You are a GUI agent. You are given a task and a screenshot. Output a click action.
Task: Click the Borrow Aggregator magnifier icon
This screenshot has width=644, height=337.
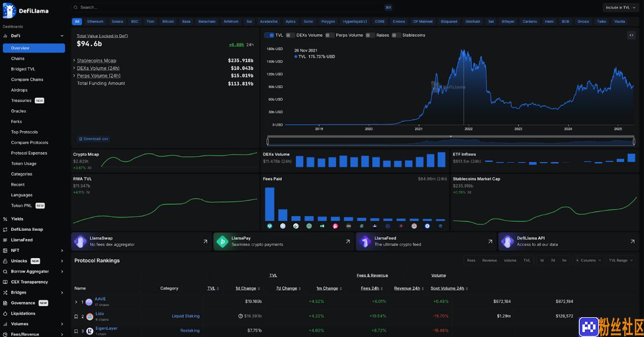click(6, 271)
